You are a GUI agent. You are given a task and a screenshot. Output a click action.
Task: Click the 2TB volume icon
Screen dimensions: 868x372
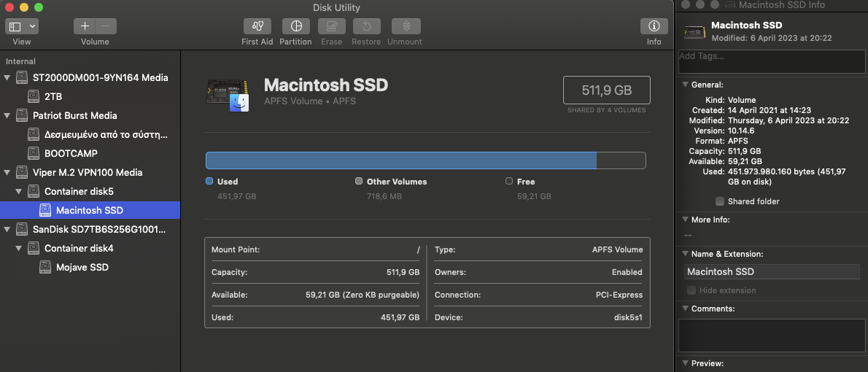(34, 96)
